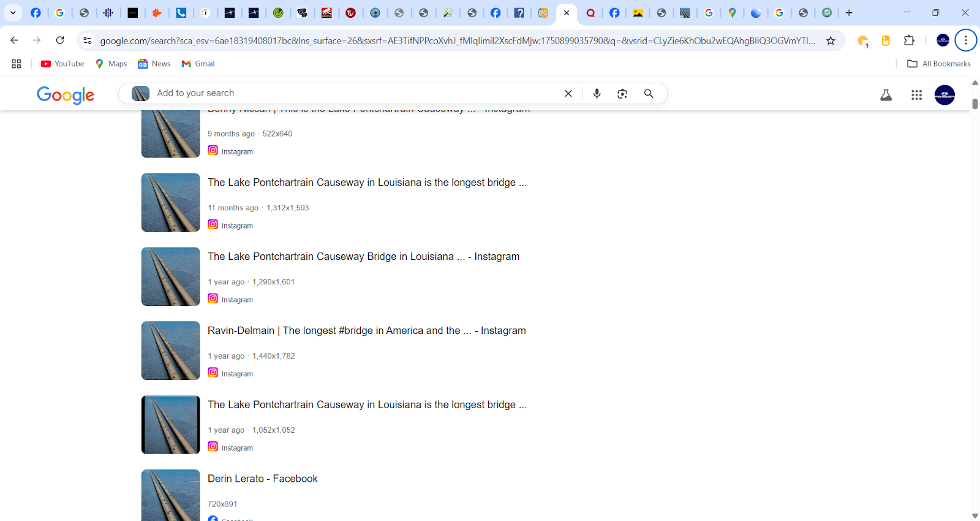Click the scrollbar up arrow
The image size is (980, 521).
click(975, 83)
